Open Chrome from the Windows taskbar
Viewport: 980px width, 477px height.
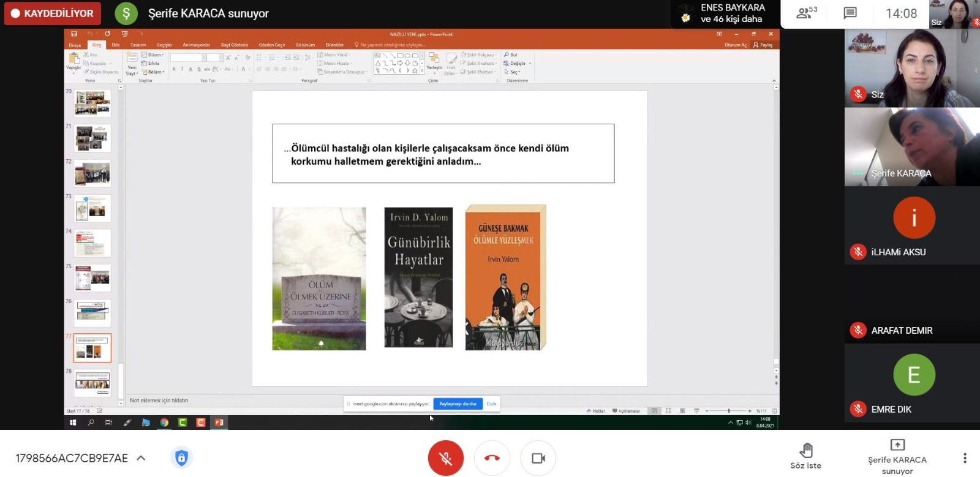164,423
